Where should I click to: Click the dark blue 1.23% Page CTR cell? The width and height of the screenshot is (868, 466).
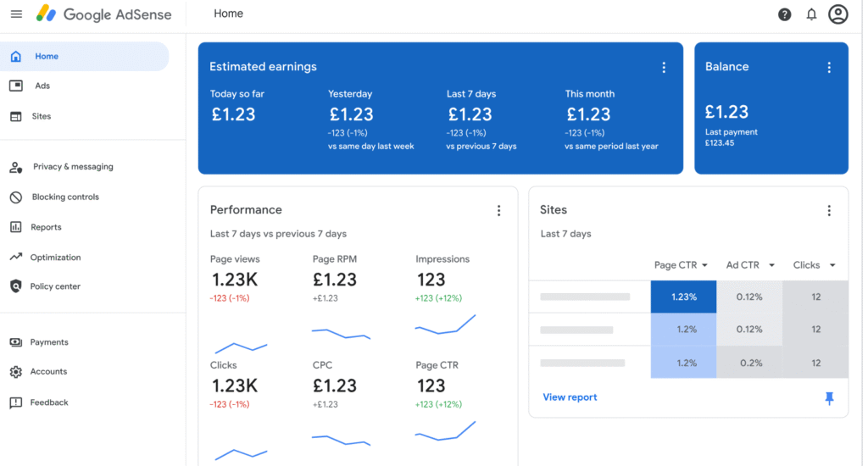683,297
